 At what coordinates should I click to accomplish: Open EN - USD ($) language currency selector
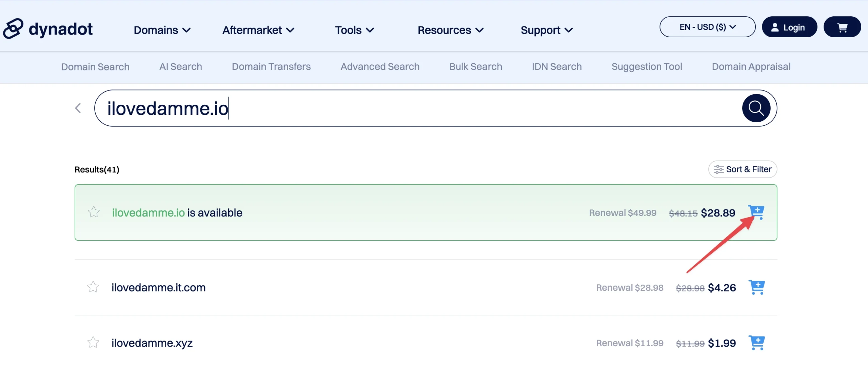(707, 27)
